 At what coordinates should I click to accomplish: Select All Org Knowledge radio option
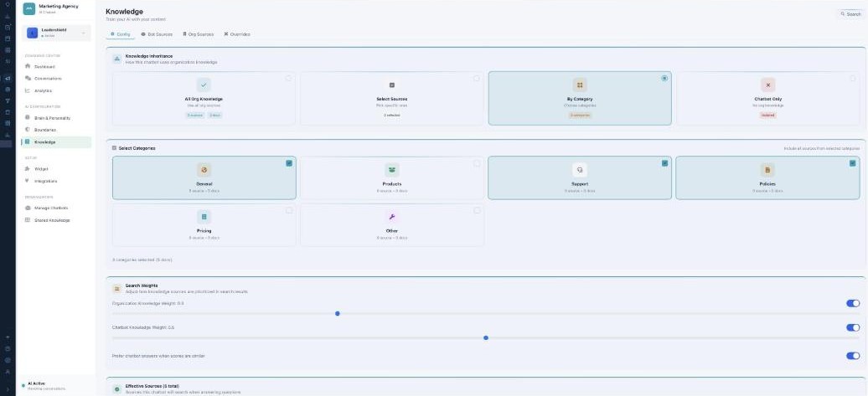[x=288, y=78]
